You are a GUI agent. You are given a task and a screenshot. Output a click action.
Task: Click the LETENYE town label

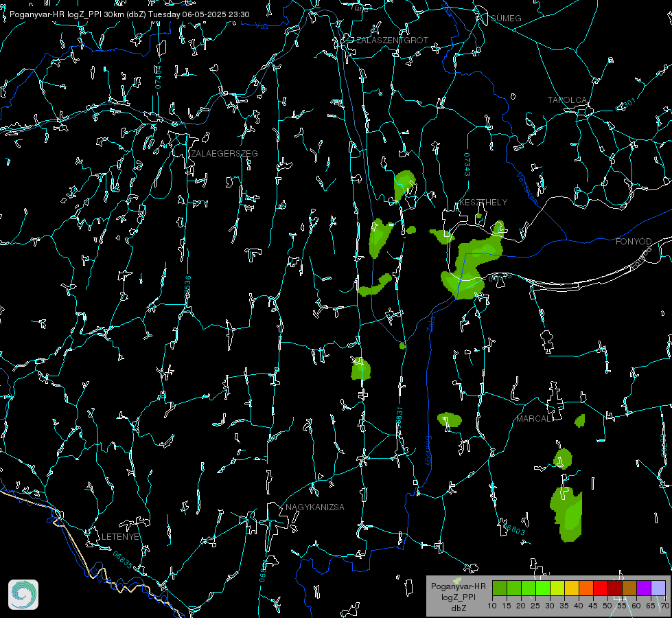(120, 536)
